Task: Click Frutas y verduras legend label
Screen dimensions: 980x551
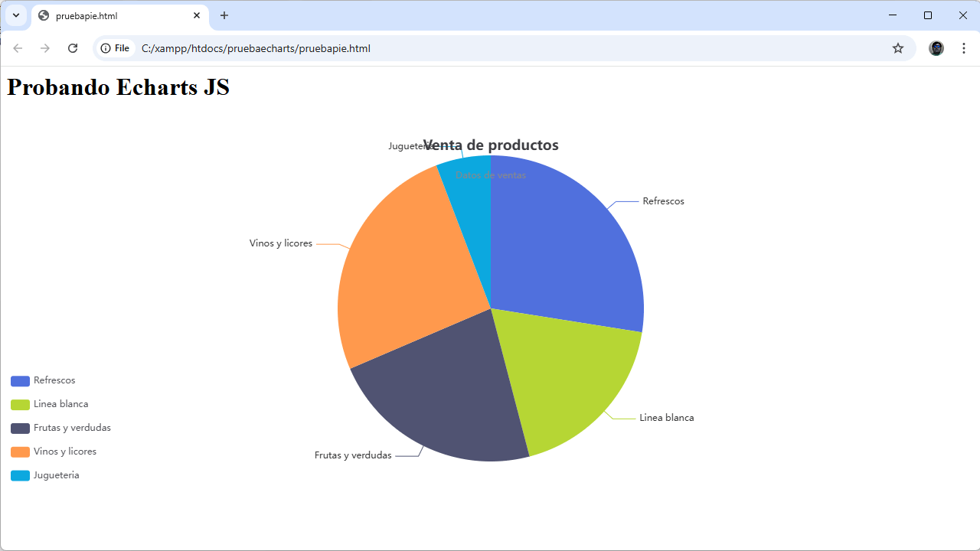Action: [x=72, y=428]
